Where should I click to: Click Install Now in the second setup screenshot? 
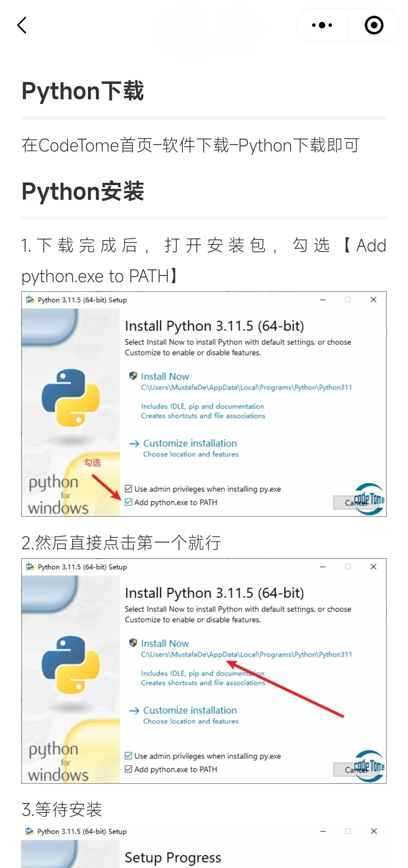point(165,643)
